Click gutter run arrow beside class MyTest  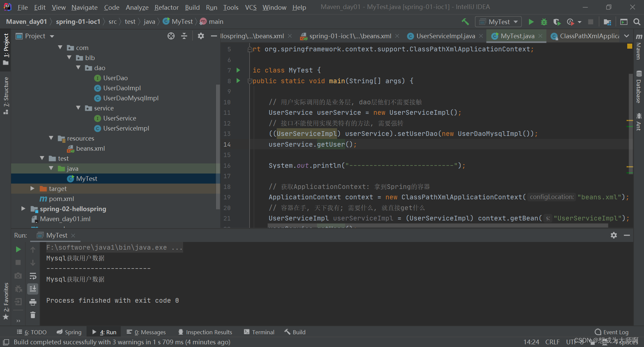[x=238, y=70]
